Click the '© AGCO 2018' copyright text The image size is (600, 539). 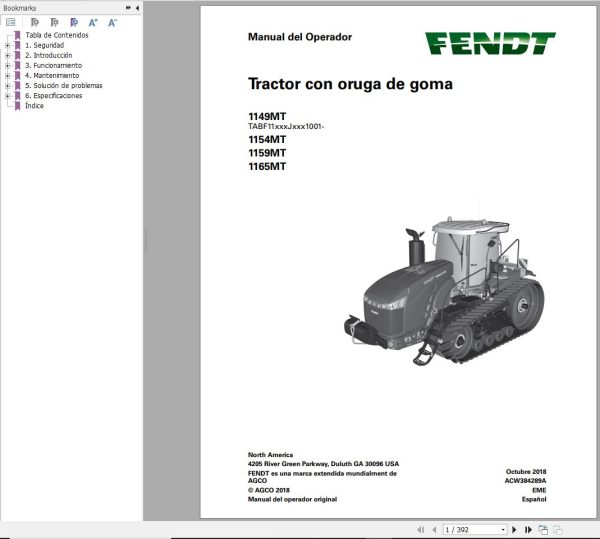point(269,490)
